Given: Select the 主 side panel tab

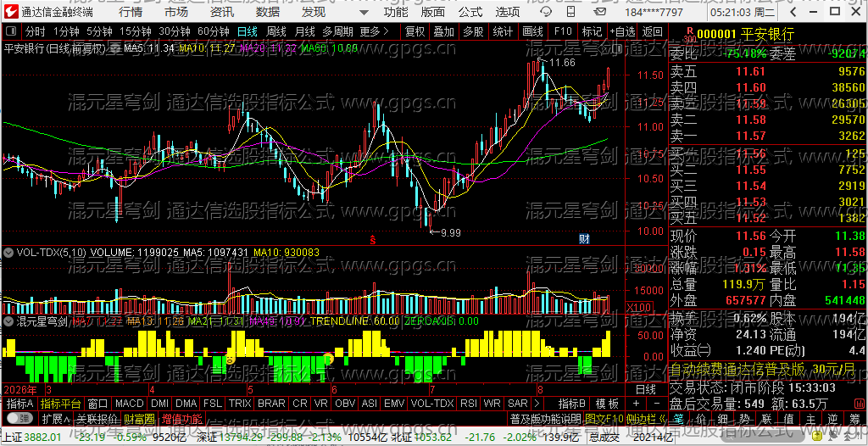Looking at the screenshot, I should point(810,418).
